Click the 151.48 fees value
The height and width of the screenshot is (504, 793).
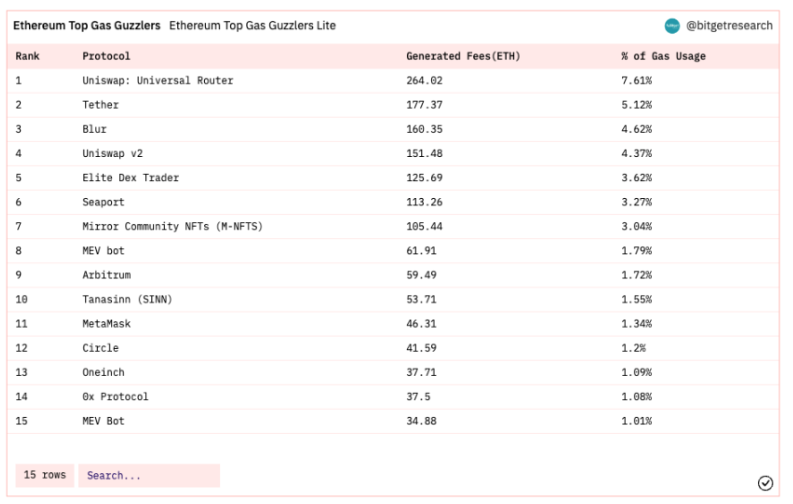click(x=424, y=153)
